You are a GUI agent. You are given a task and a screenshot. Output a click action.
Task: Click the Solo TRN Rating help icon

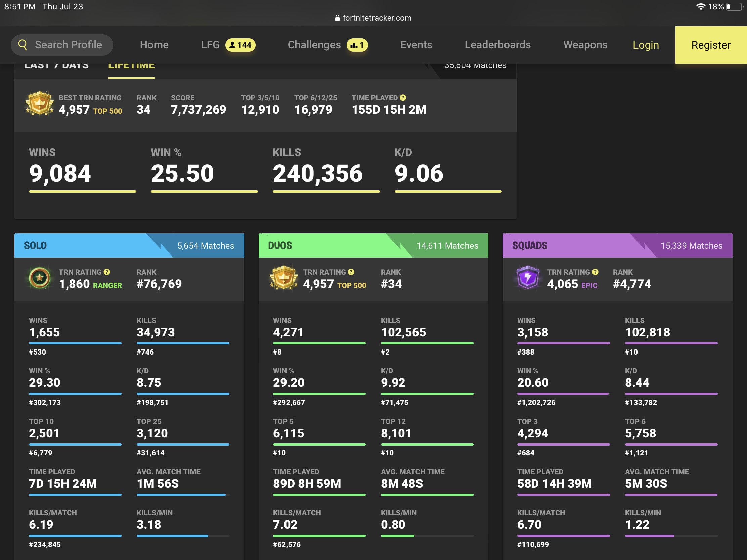pyautogui.click(x=107, y=272)
